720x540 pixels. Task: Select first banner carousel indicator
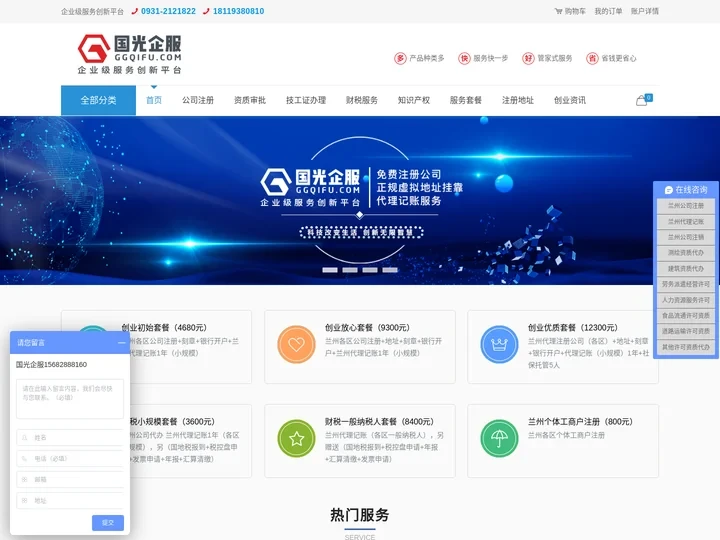click(330, 270)
